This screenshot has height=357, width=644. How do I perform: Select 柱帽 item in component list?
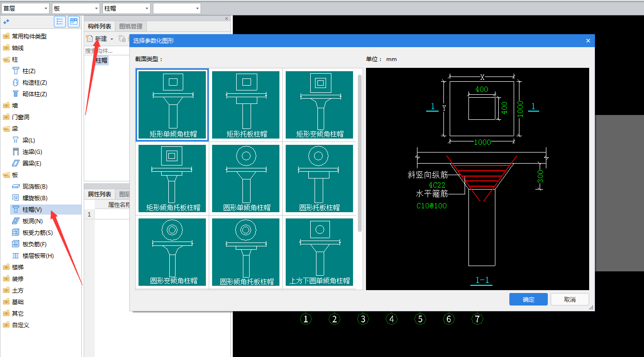[101, 61]
